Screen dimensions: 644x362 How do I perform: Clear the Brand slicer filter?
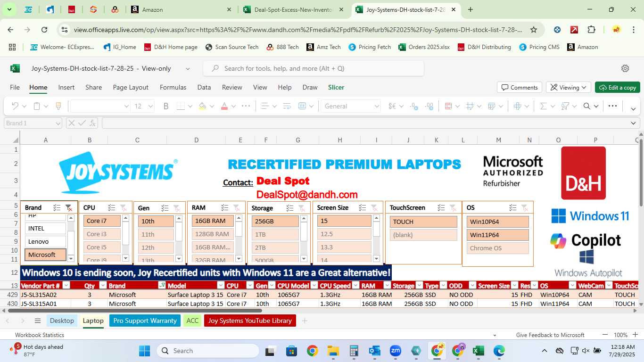pyautogui.click(x=69, y=207)
